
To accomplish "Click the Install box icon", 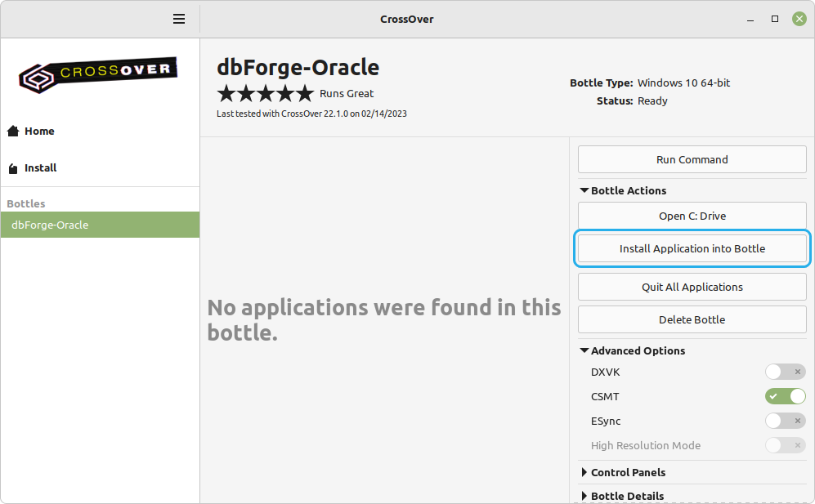I will (x=13, y=167).
